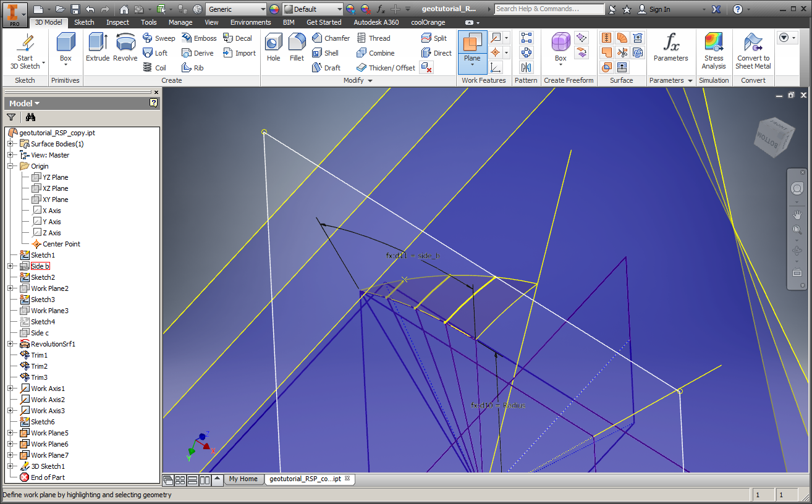
Task: Choose the Sweep command
Action: 159,38
